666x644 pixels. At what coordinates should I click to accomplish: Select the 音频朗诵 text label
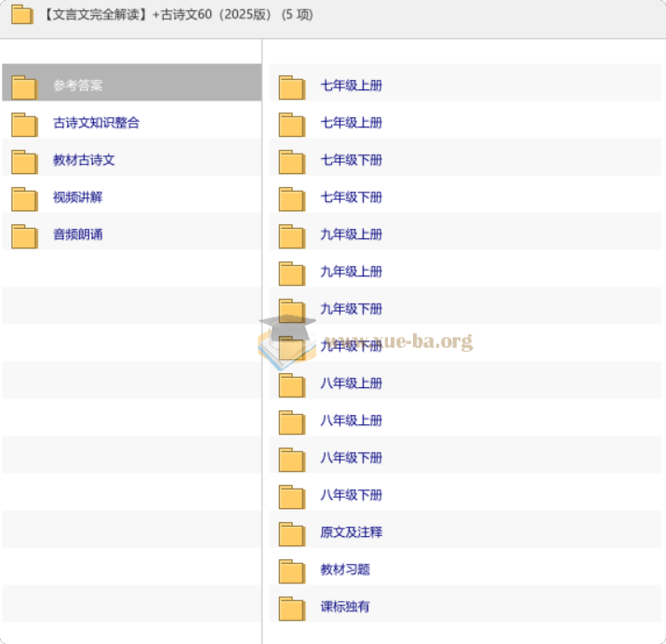tap(78, 235)
